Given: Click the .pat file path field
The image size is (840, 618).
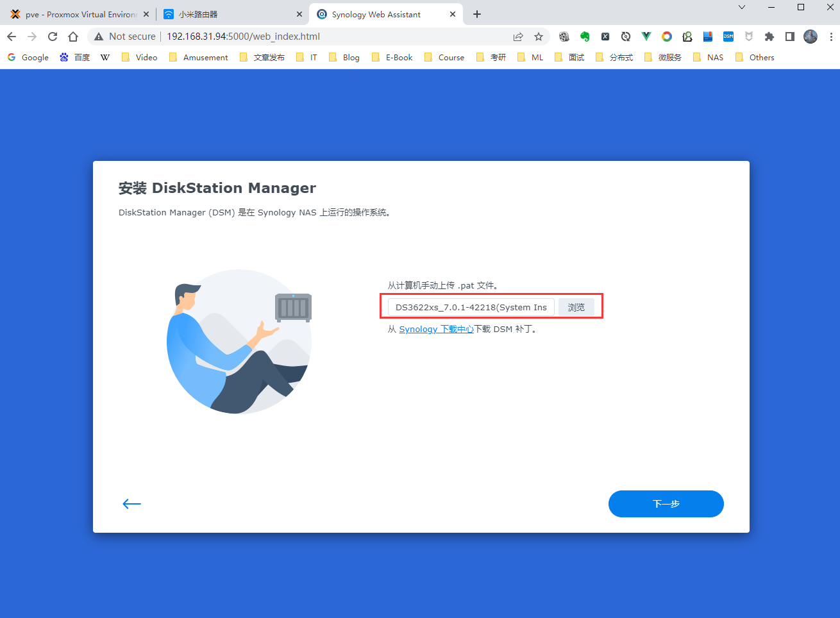Looking at the screenshot, I should point(471,308).
